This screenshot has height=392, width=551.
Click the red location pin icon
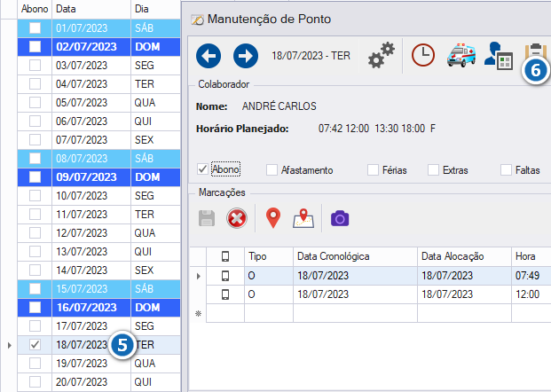coord(273,218)
